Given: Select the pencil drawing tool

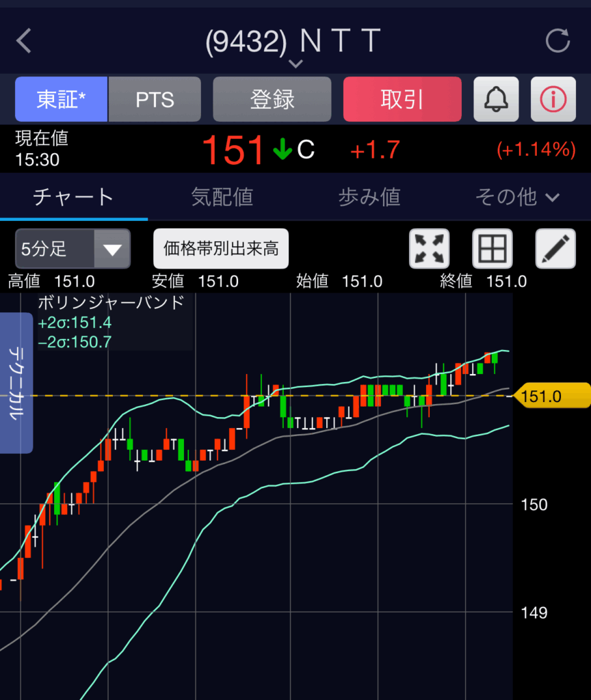Looking at the screenshot, I should [555, 249].
